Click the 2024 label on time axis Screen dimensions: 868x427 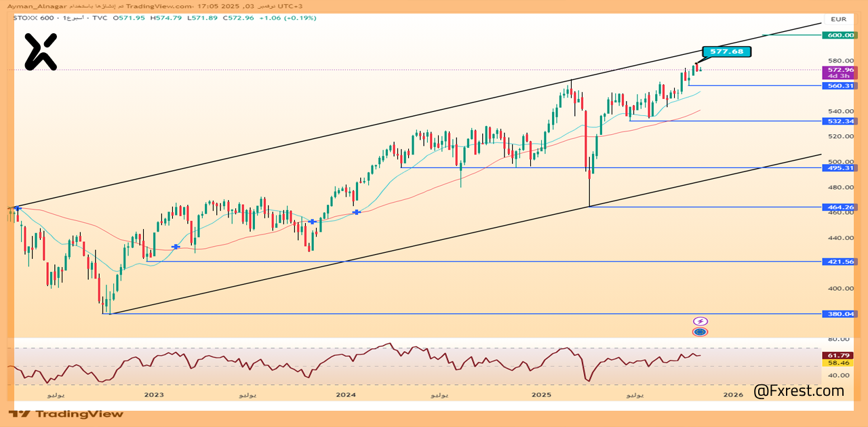click(346, 394)
